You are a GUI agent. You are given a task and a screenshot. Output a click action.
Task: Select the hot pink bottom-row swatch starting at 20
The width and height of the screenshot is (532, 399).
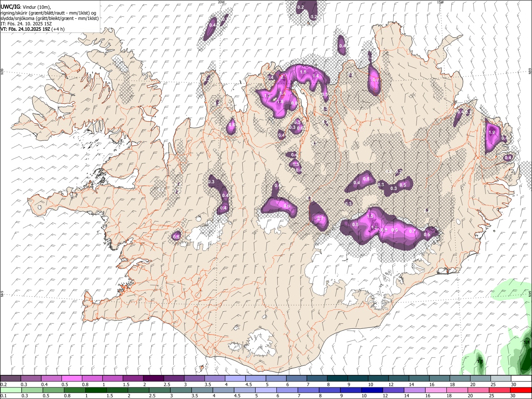click(478, 390)
